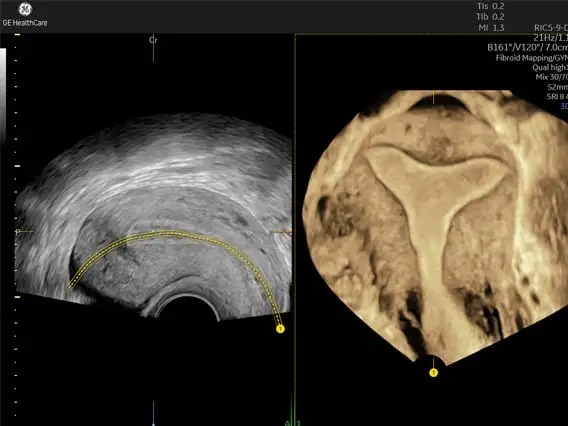Click the 'B161°/V120°/ 7.0cm' setting text
568x426 pixels.
(527, 47)
